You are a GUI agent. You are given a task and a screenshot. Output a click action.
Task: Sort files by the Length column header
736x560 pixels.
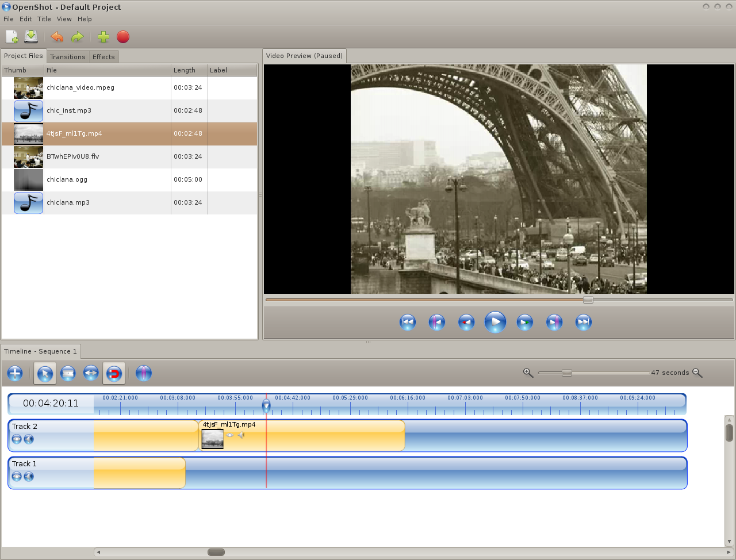pos(189,70)
